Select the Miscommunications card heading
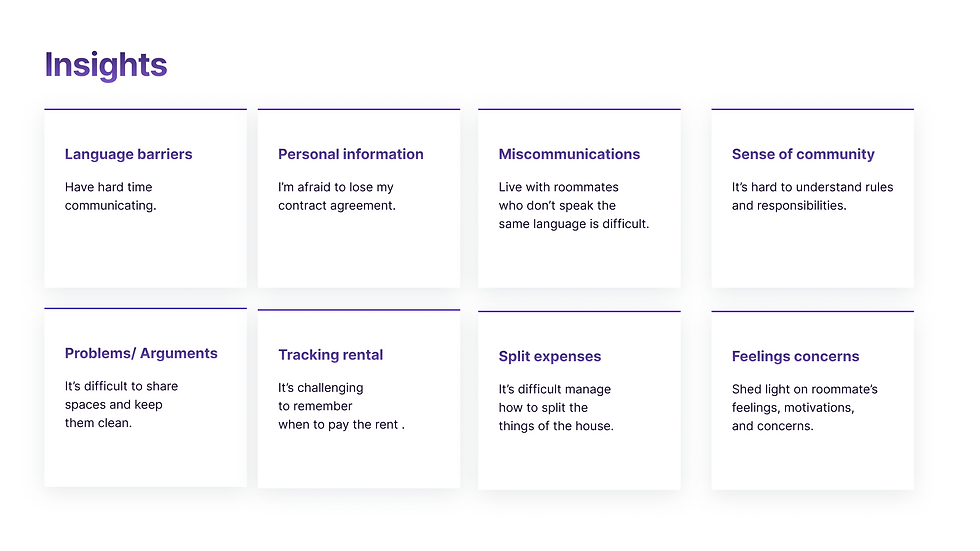The width and height of the screenshot is (980, 551). [569, 154]
